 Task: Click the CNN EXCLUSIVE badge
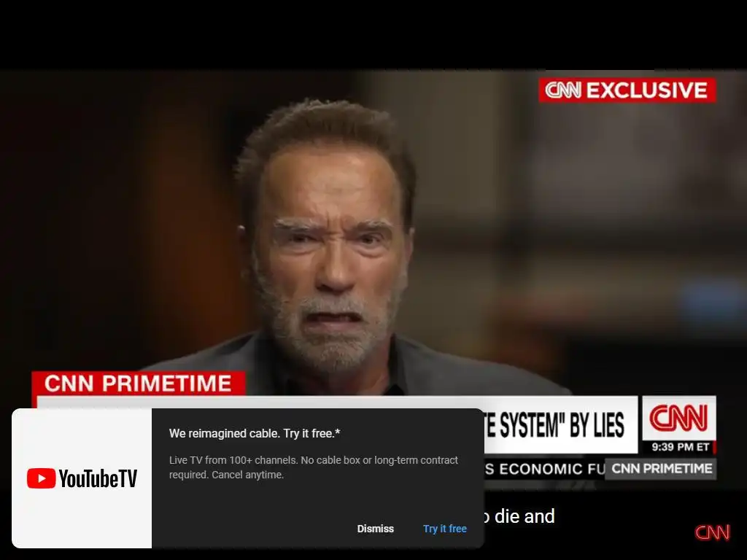[627, 90]
